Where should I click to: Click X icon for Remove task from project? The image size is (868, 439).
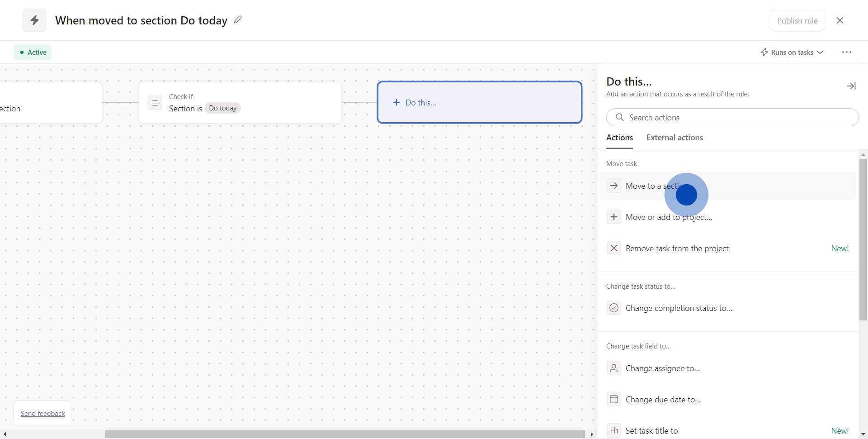(x=613, y=248)
